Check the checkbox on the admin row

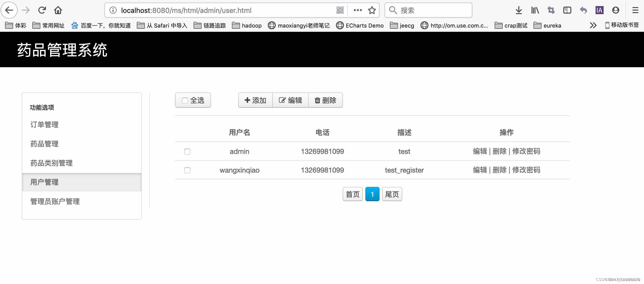pos(187,151)
